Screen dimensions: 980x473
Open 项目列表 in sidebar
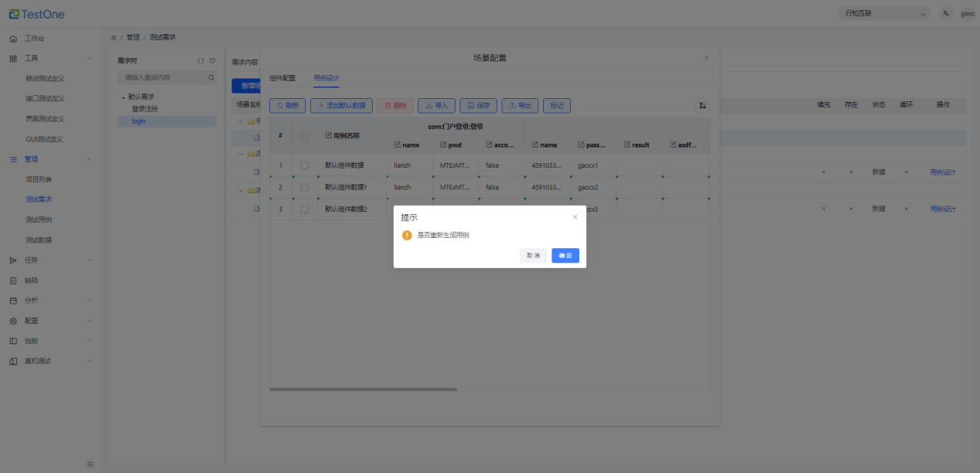[x=39, y=179]
